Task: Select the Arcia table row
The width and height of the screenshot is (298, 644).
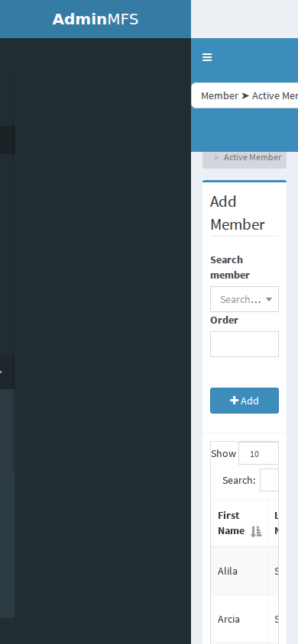Action: (x=245, y=619)
